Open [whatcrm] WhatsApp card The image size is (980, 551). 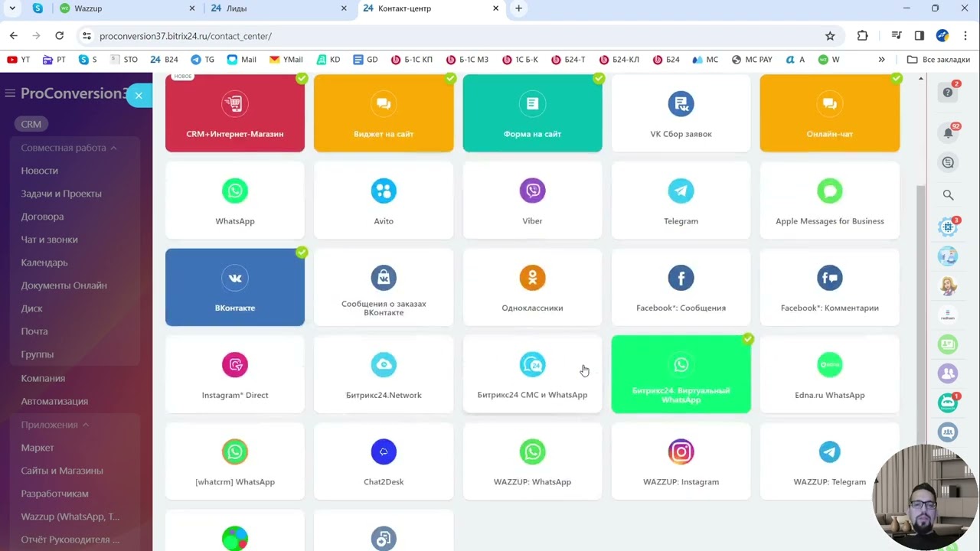(235, 461)
